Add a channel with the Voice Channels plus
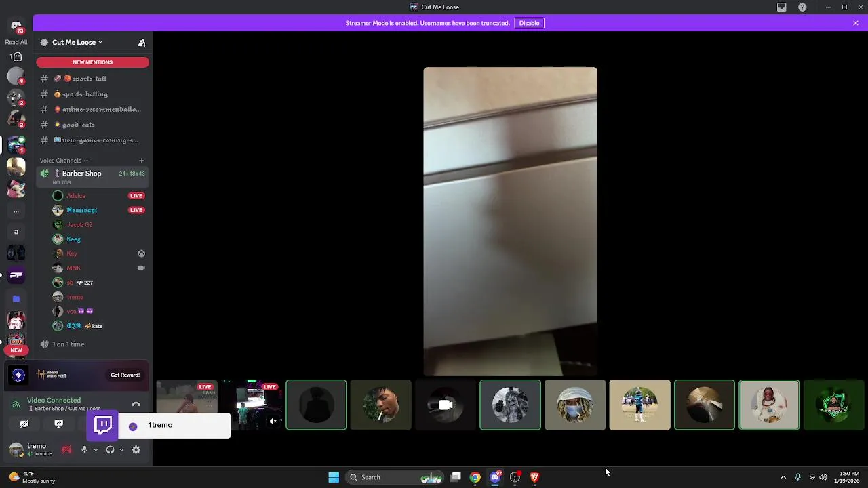868x488 pixels. [x=141, y=161]
